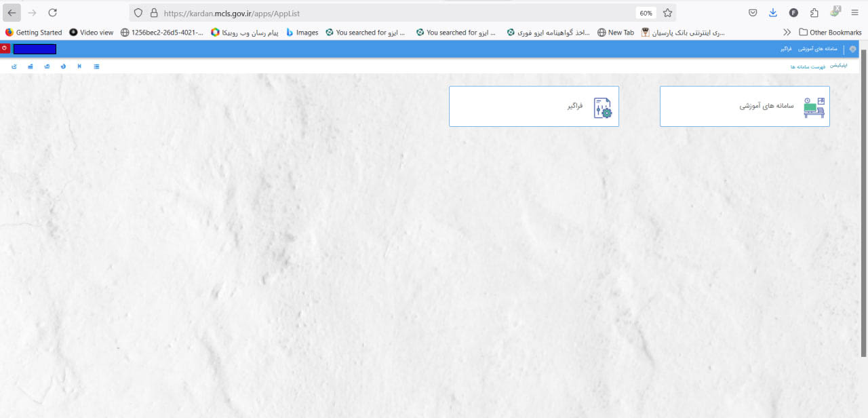This screenshot has width=868, height=418.
Task: Click the list view icon in page toolbar
Action: [96, 66]
